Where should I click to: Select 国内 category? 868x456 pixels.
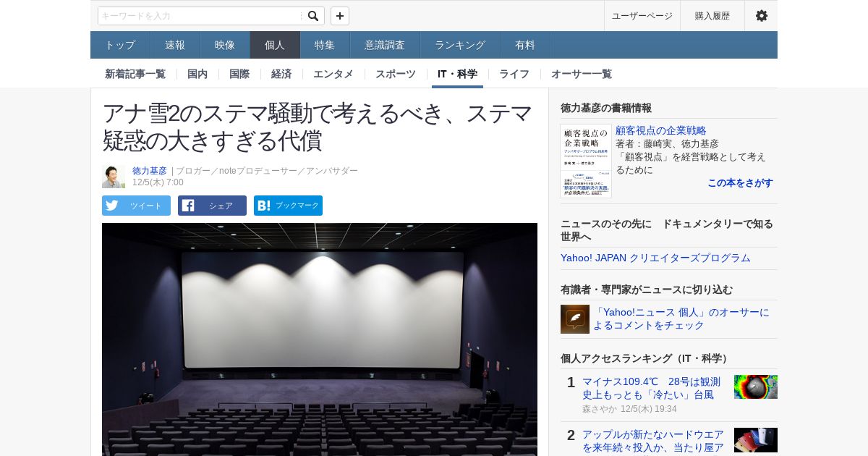pos(197,74)
